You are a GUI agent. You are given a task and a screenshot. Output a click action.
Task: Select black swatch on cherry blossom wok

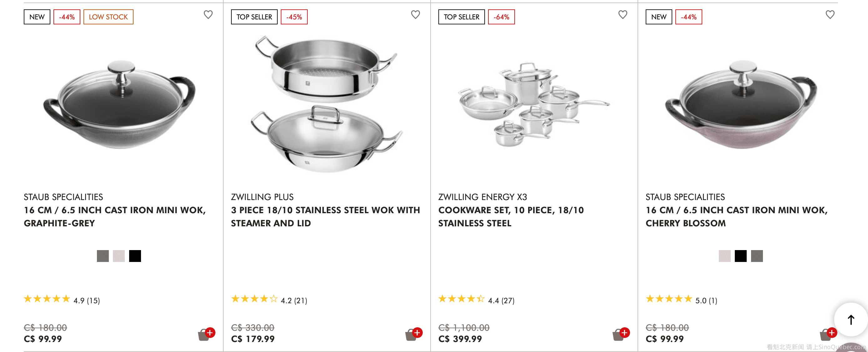click(x=740, y=256)
